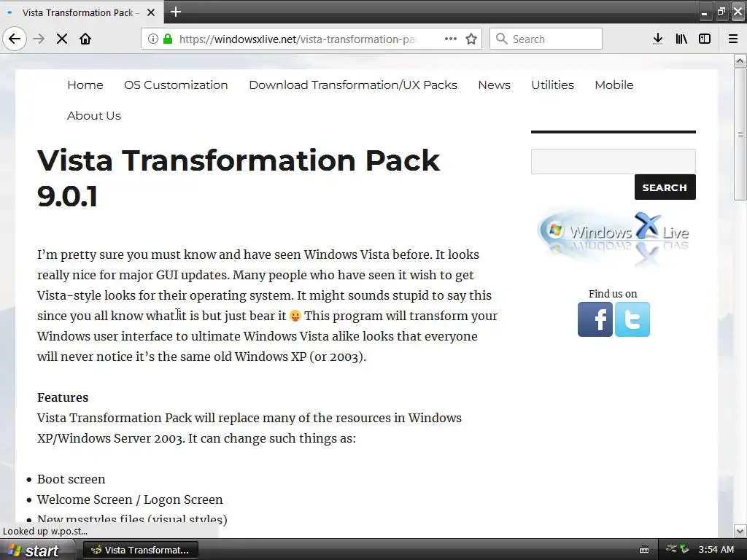Click the network connection tray icon
Screen dimensions: 747x560
coord(671,549)
